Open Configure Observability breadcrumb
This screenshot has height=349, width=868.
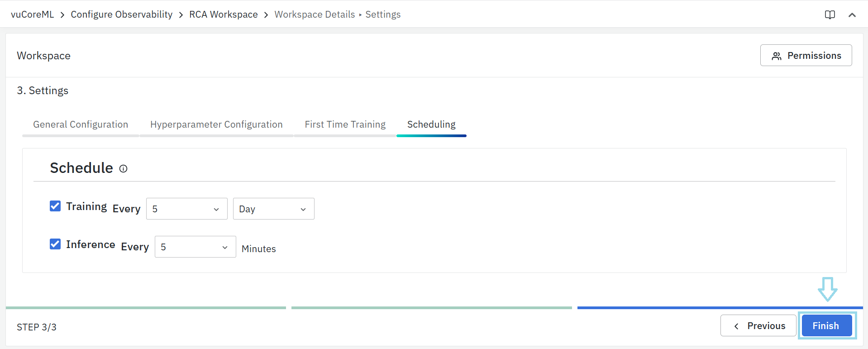tap(121, 14)
